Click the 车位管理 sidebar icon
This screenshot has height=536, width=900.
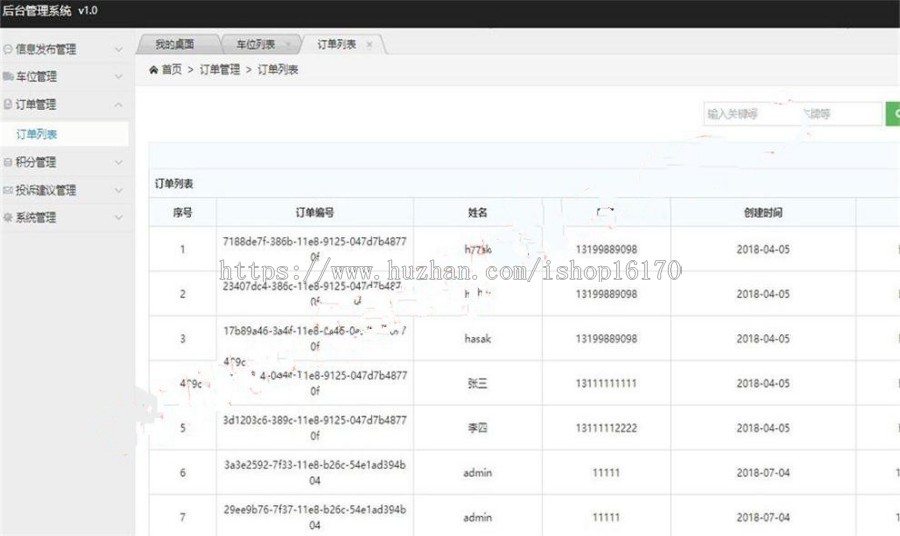pos(7,76)
